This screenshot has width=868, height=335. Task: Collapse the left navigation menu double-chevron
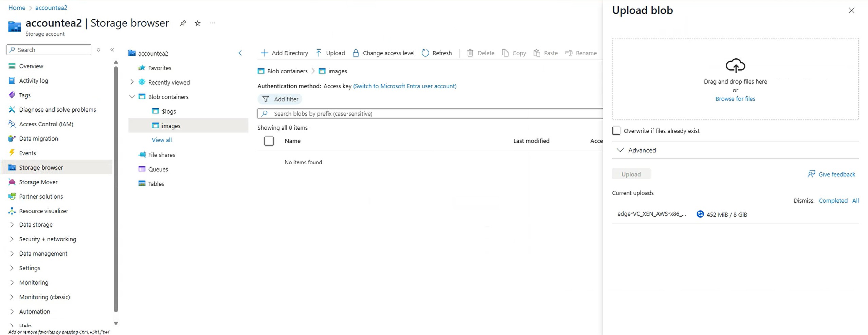point(112,50)
